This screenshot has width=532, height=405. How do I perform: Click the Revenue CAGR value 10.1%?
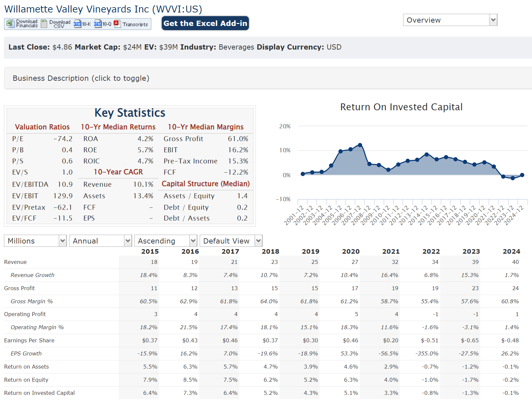[143, 184]
